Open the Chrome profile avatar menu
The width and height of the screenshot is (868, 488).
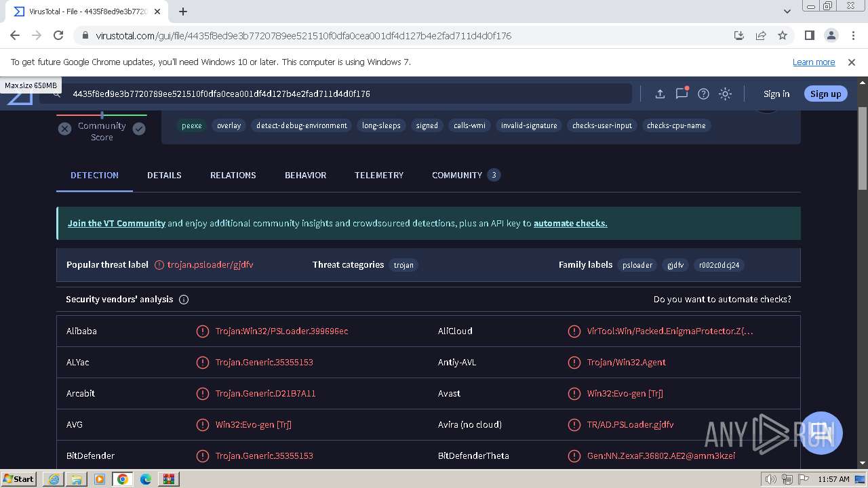point(831,36)
